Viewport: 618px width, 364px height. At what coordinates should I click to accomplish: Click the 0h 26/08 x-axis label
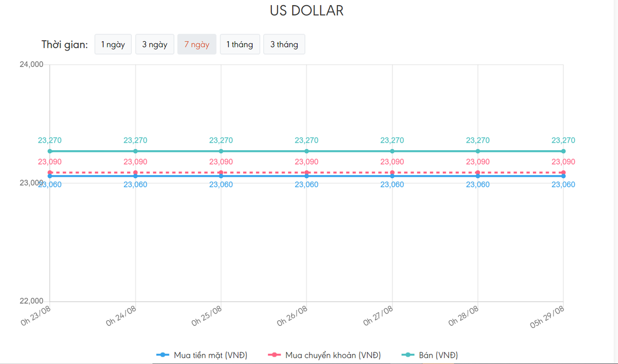[293, 315]
